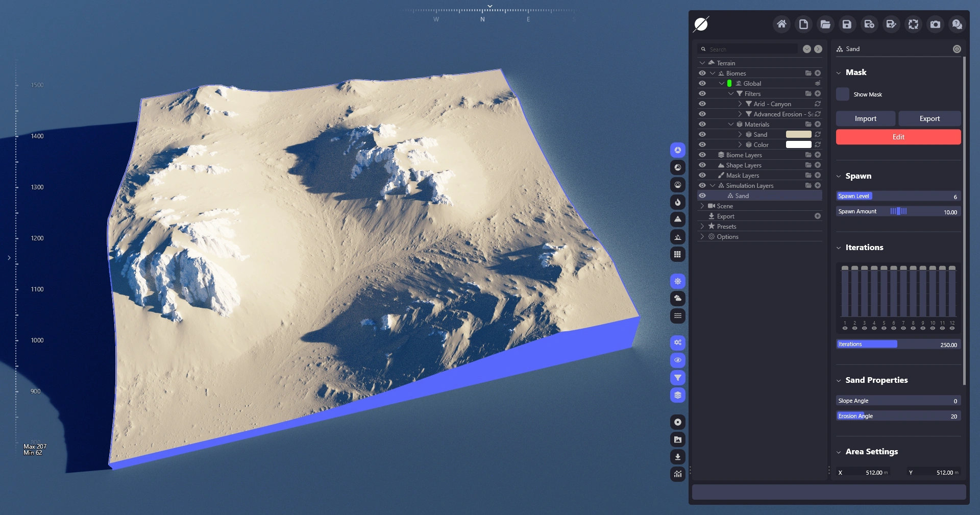The height and width of the screenshot is (515, 980).
Task: Click the info icon beside the Sand header
Action: (x=957, y=49)
